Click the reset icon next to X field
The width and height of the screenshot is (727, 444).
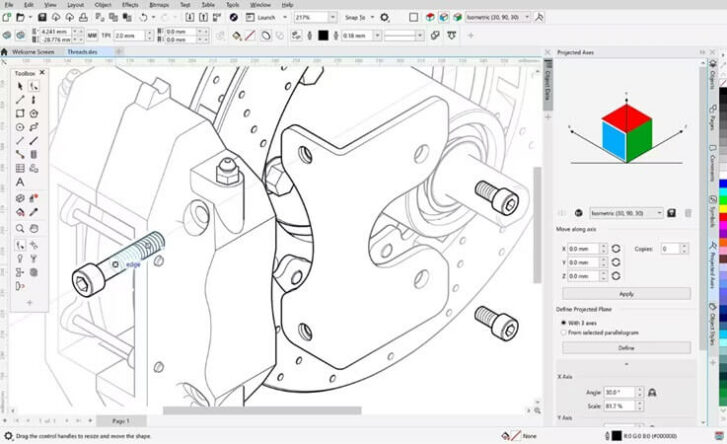click(x=616, y=249)
